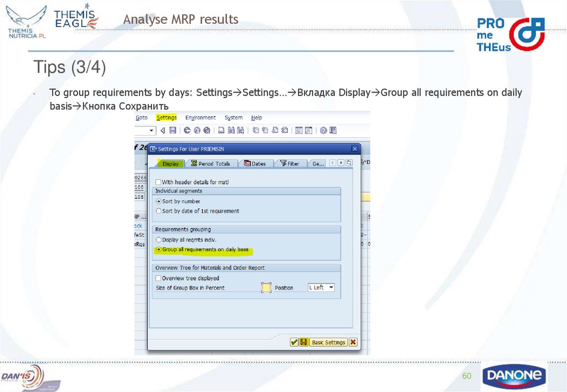
Task: Click the right scroll arrow for tab list
Action: point(341,162)
